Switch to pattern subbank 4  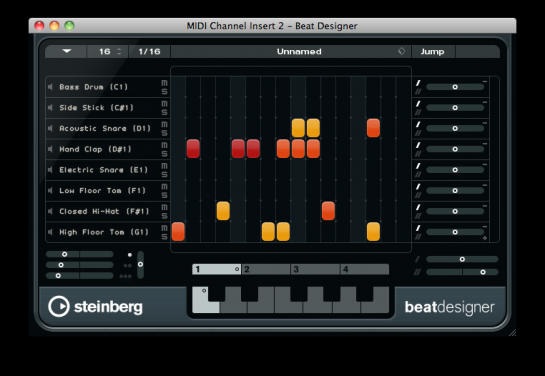coord(365,269)
